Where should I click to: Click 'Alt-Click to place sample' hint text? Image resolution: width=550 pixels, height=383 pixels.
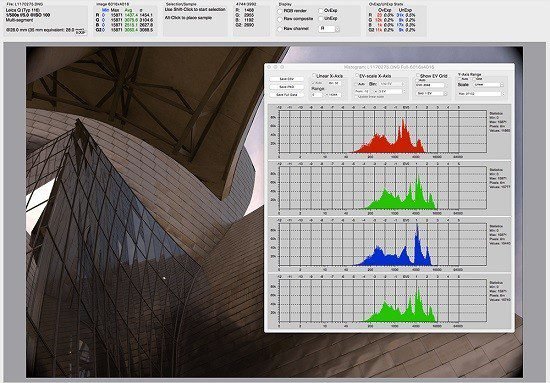[x=188, y=18]
